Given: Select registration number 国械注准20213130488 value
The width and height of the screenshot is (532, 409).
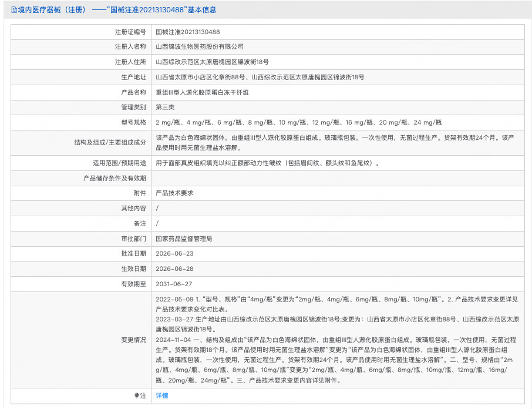Looking at the screenshot, I should [188, 32].
